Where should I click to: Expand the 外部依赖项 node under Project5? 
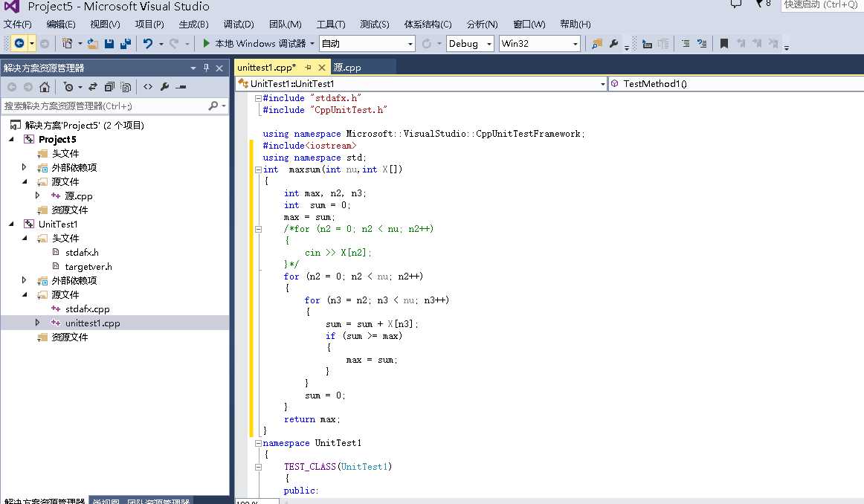(24, 167)
